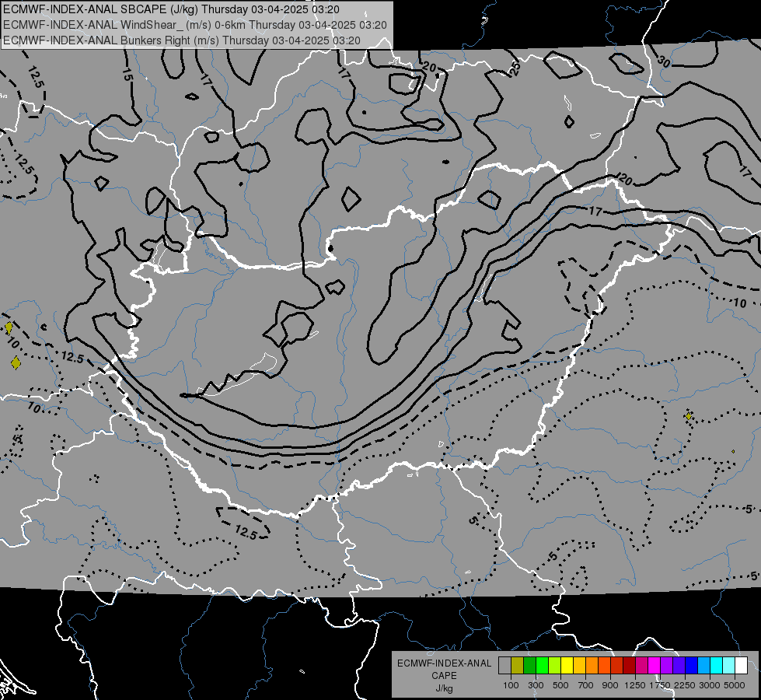Click the 30 contour label
The image size is (761, 700).
pos(664,61)
